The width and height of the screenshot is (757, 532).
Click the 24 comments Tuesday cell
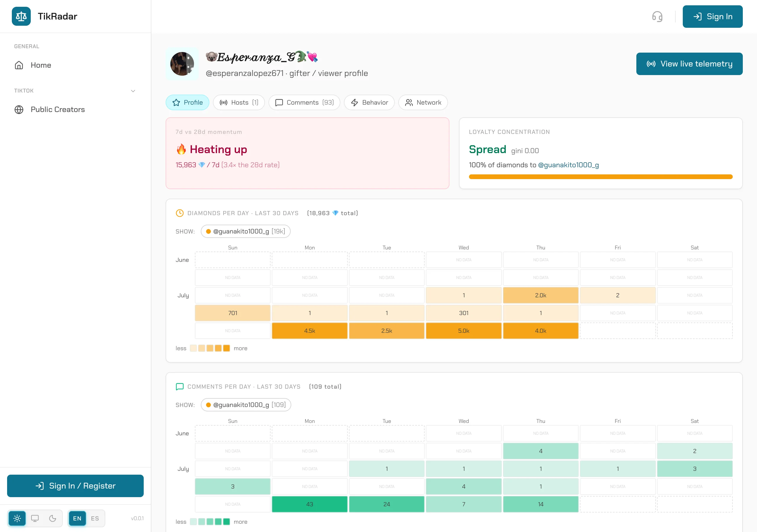tap(387, 504)
